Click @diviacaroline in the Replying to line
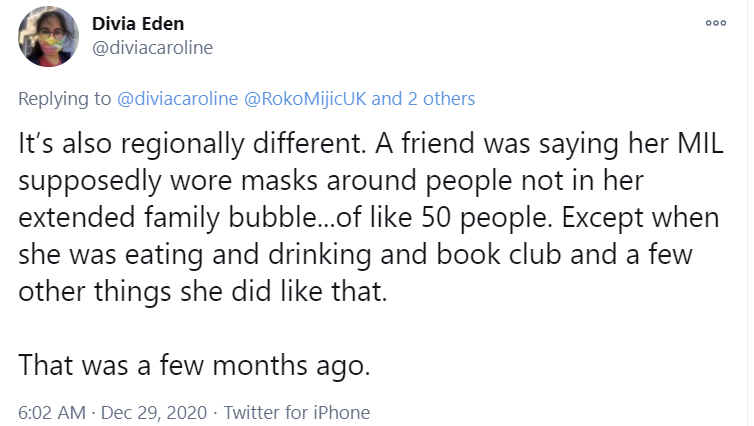The width and height of the screenshot is (754, 426). [179, 99]
